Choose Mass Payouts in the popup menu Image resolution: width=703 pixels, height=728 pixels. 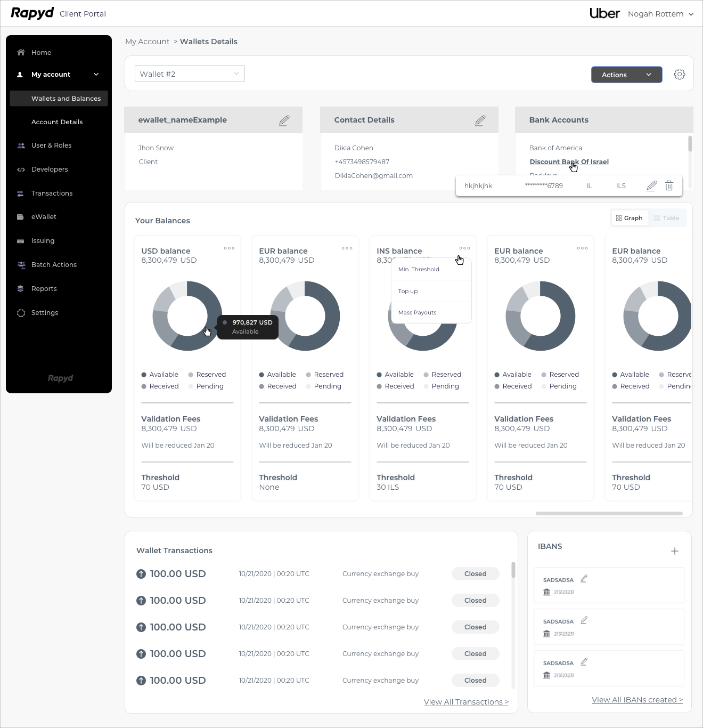coord(417,313)
